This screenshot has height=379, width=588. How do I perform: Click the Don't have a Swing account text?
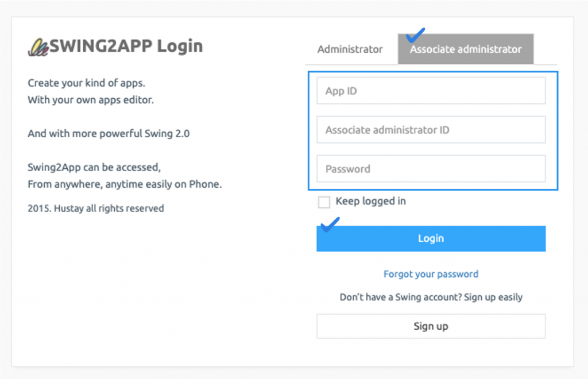point(431,297)
